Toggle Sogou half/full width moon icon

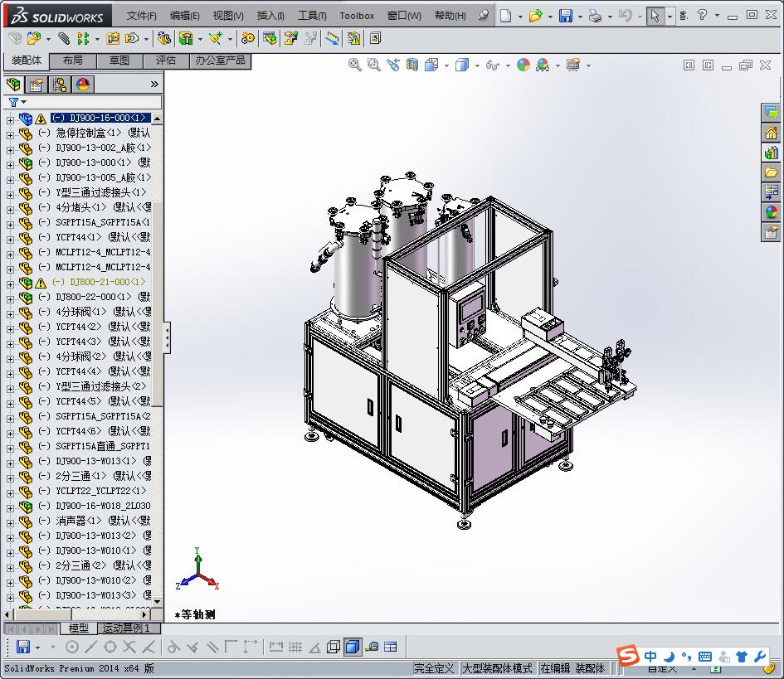click(669, 656)
